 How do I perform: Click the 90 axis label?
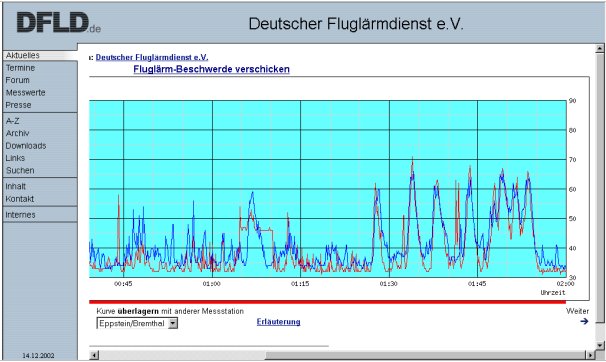[572, 101]
